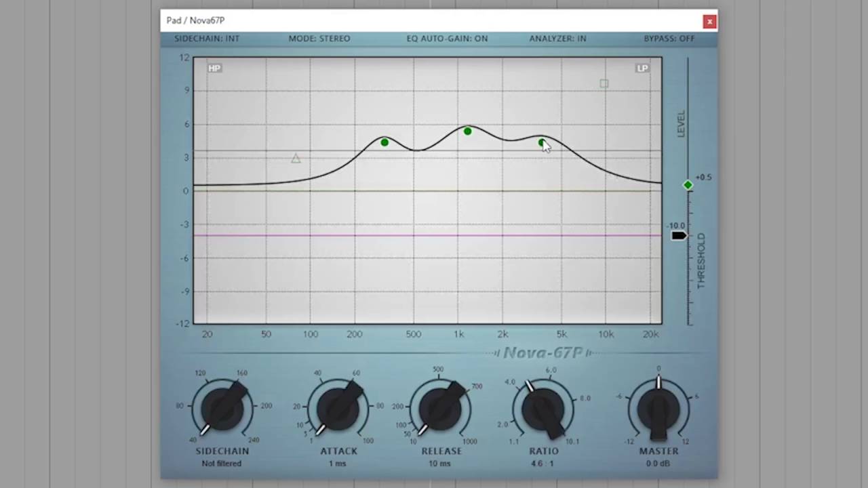This screenshot has width=868, height=488.
Task: Click the green diamond level slider handle
Action: click(x=688, y=185)
